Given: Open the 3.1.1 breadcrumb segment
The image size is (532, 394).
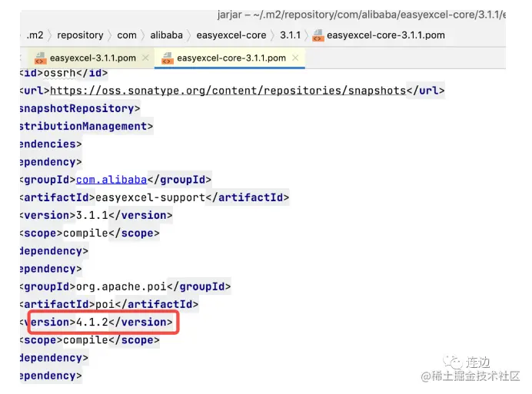Looking at the screenshot, I should pos(290,35).
